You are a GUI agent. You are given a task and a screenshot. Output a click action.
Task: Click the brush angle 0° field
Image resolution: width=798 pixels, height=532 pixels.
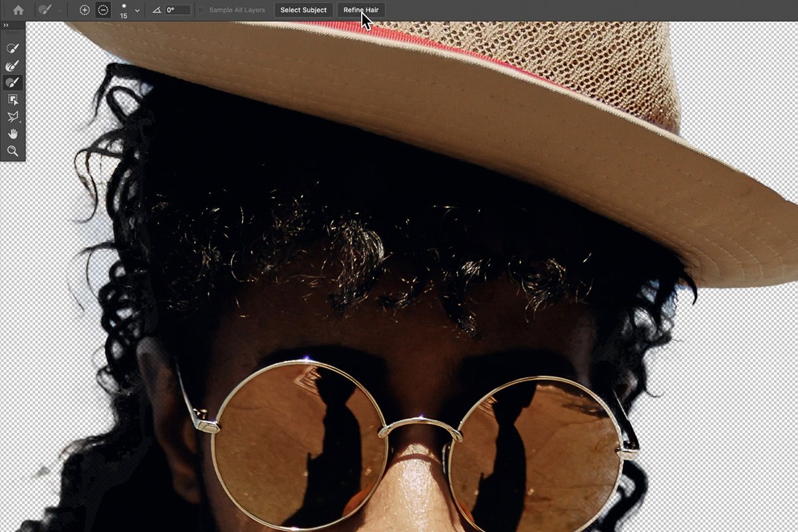point(178,10)
